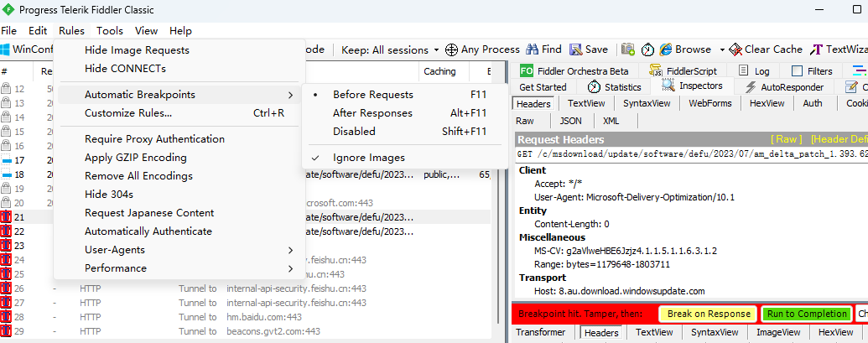This screenshot has height=343, width=868.
Task: Click the Run to Completion button
Action: 806,314
